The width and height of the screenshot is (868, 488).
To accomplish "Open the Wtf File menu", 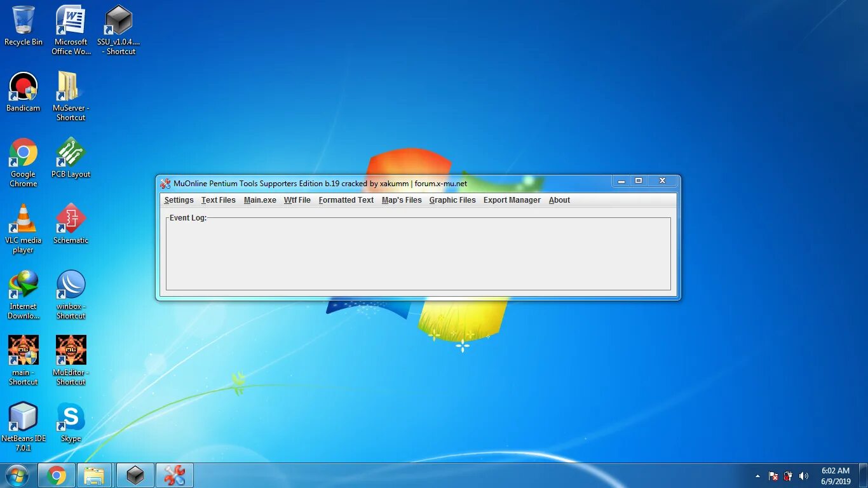I will click(x=297, y=200).
